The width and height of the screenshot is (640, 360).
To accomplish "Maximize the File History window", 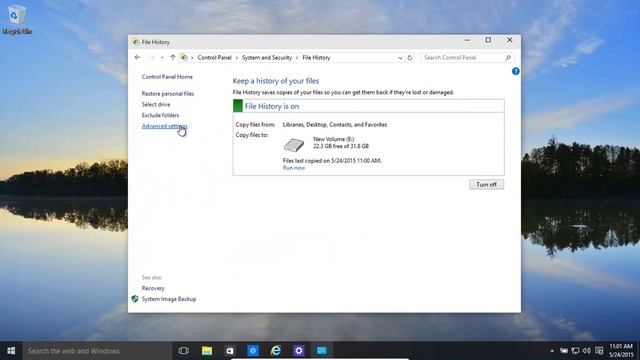I will (x=488, y=40).
